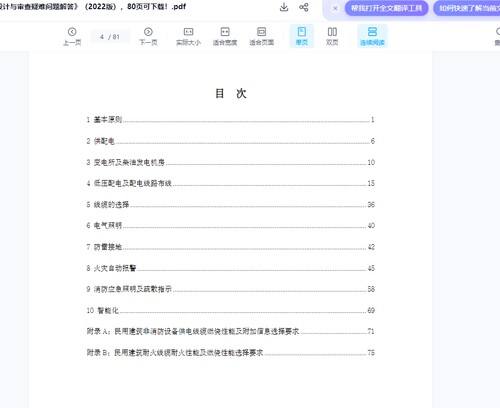
Task: Toggle 单页 single page mode
Action: pos(302,36)
